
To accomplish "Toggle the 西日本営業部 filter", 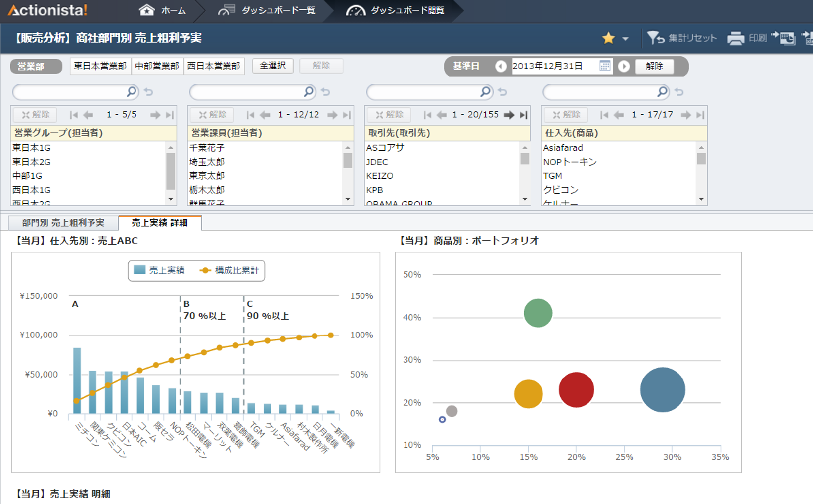I will [x=214, y=66].
